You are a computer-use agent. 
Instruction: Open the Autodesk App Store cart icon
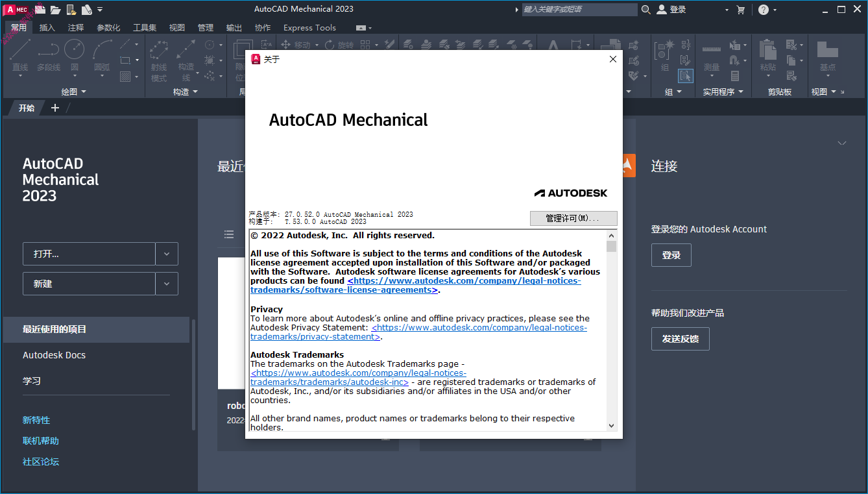741,9
